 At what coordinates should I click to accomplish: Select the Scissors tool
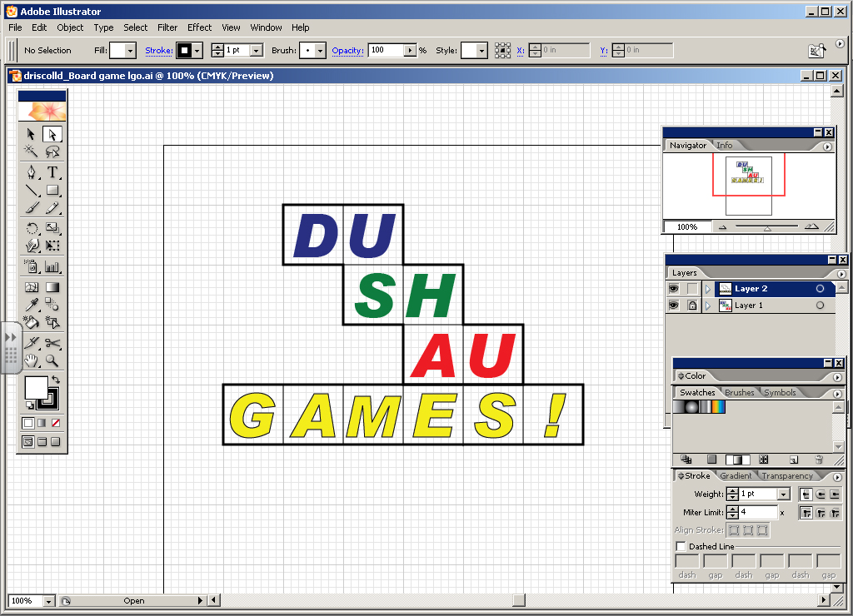[52, 341]
